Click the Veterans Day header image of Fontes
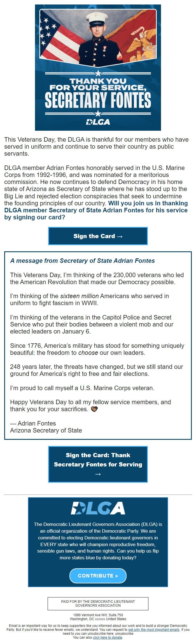 click(98, 67)
